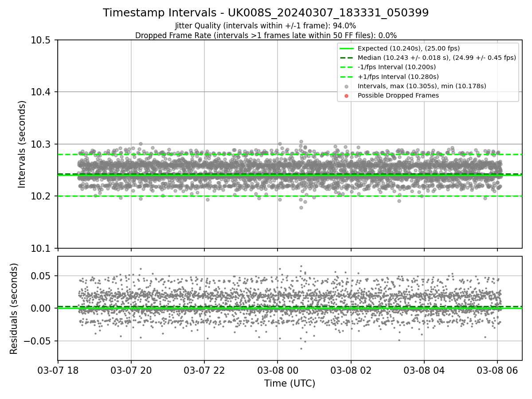This screenshot has width=532, height=399.
Task: Select the 'Dropped Frame Rate' subtitle line
Action: click(x=266, y=35)
